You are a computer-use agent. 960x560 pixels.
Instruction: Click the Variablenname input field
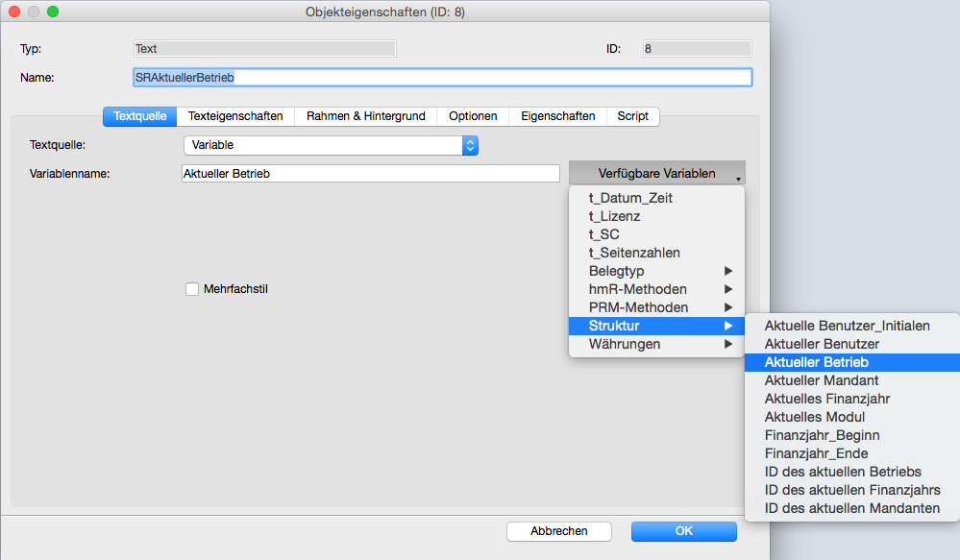(370, 174)
